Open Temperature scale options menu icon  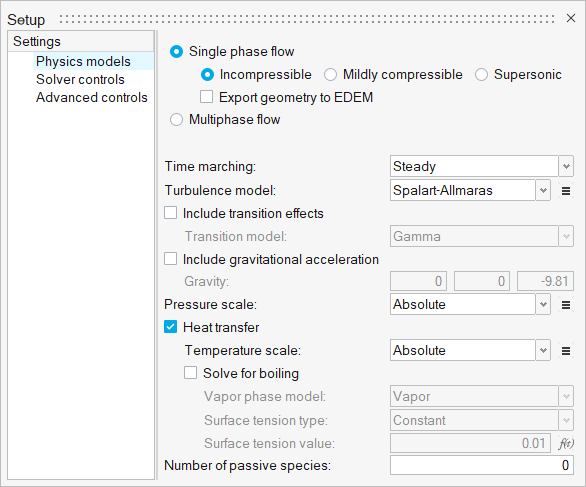pyautogui.click(x=566, y=351)
